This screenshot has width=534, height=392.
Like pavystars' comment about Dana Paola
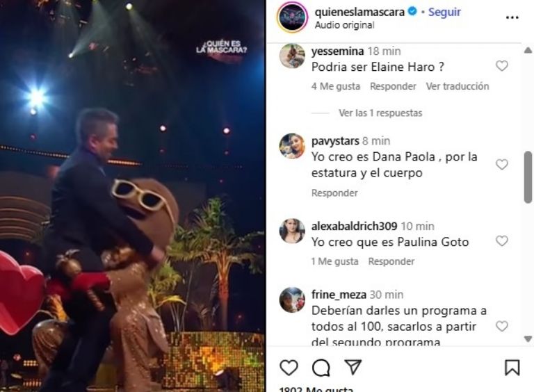pyautogui.click(x=501, y=164)
